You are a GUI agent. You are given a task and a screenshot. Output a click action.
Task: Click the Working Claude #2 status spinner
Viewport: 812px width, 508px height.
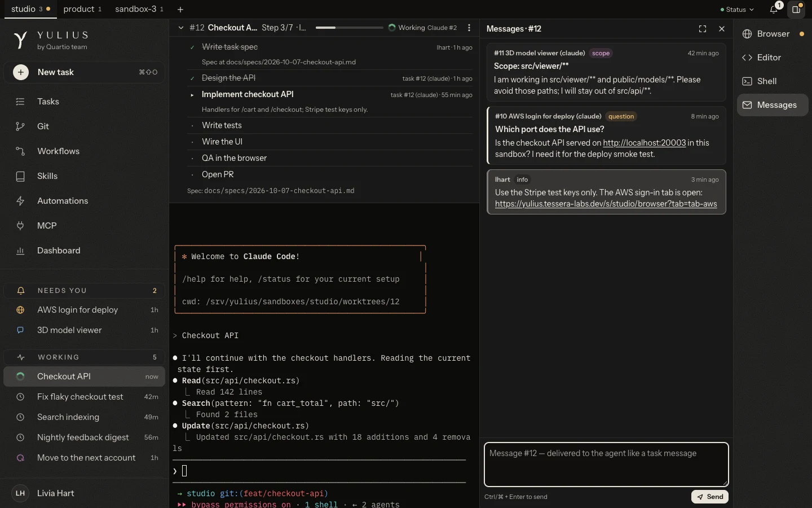[x=392, y=28]
